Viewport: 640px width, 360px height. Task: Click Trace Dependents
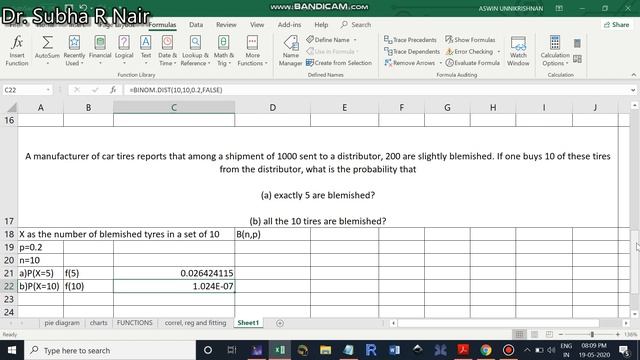(412, 51)
